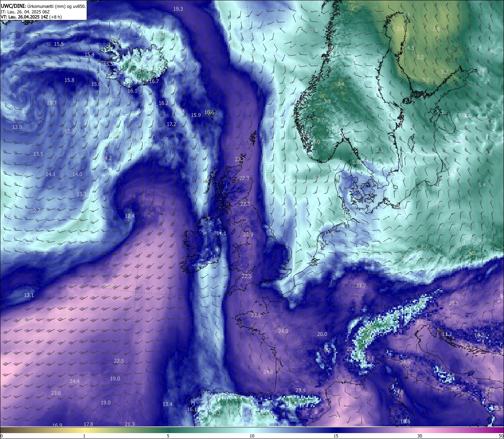Click the map value 22.2

(240, 159)
